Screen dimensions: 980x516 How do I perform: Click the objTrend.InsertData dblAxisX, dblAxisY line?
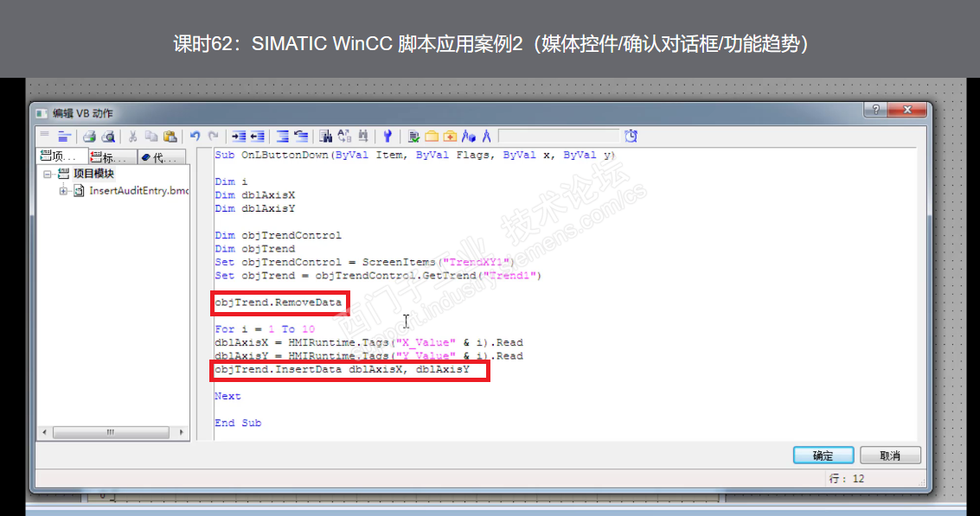[x=342, y=369]
